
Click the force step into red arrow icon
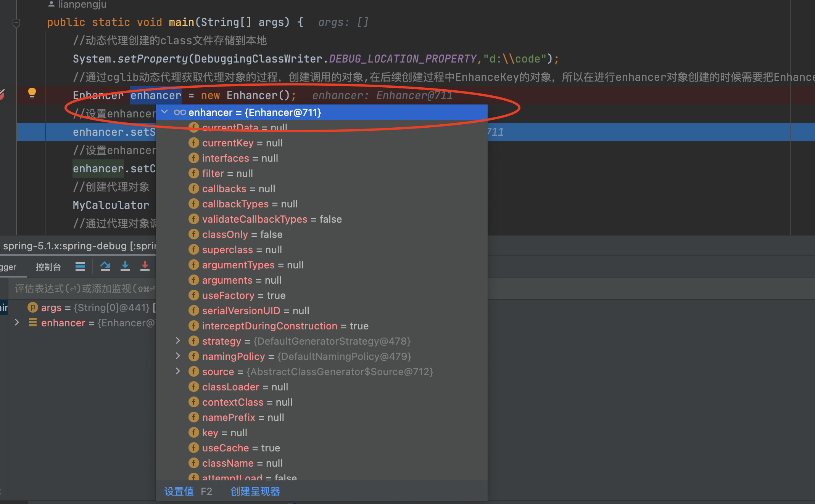145,266
